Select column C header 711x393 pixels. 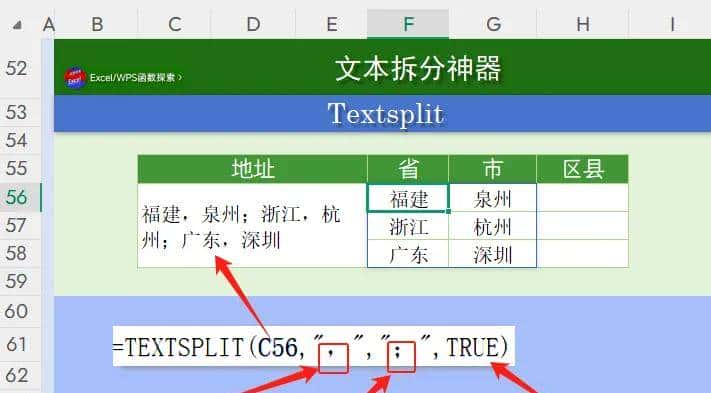click(175, 24)
